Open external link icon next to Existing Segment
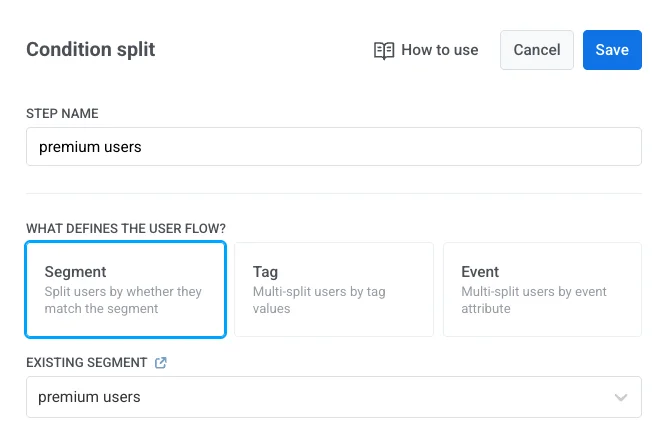The width and height of the screenshot is (662, 445). tap(161, 362)
